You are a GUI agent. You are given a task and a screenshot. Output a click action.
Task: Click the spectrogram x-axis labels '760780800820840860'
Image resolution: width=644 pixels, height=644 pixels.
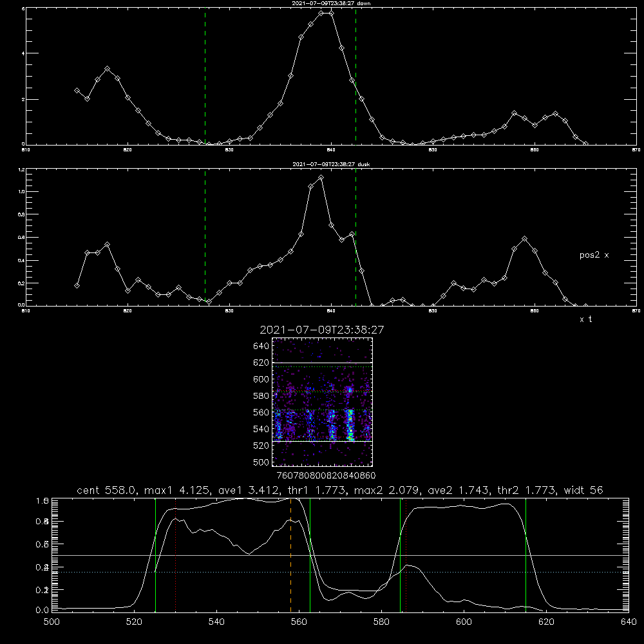point(326,475)
